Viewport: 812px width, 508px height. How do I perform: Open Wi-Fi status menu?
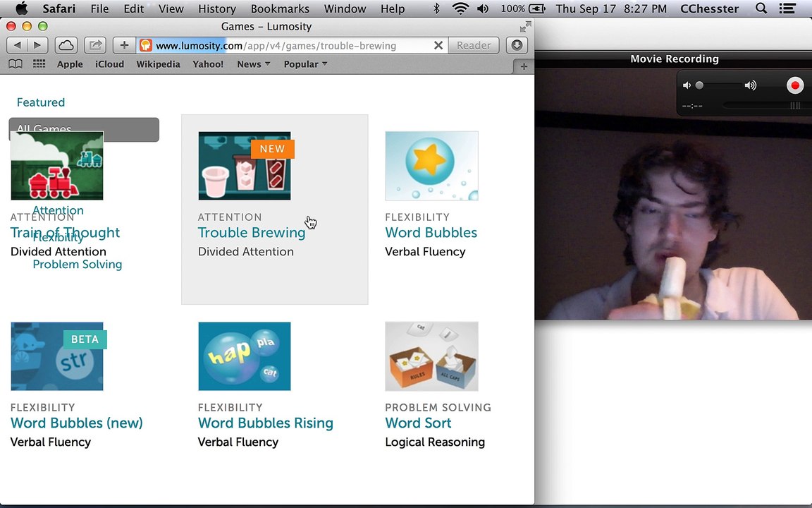pyautogui.click(x=460, y=8)
